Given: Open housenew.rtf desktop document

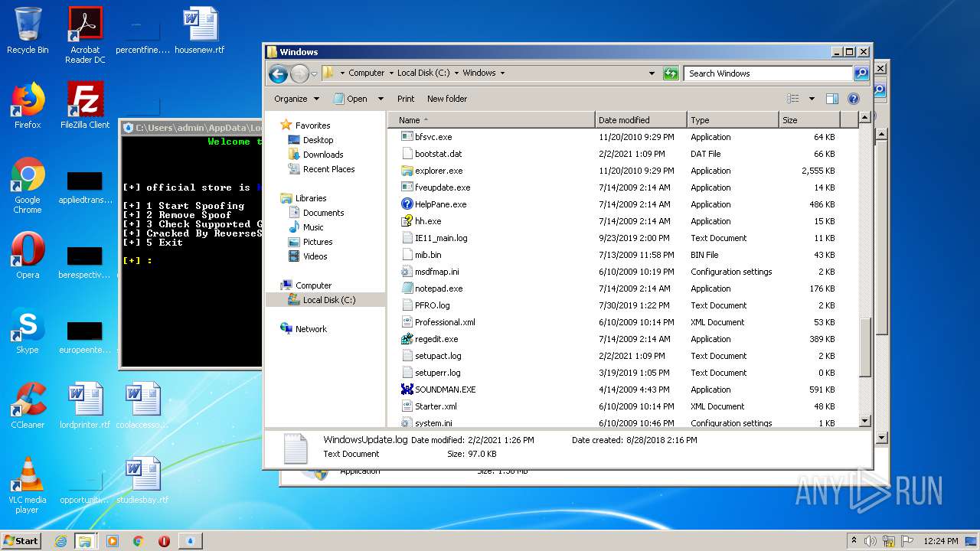Looking at the screenshot, I should pos(200,31).
